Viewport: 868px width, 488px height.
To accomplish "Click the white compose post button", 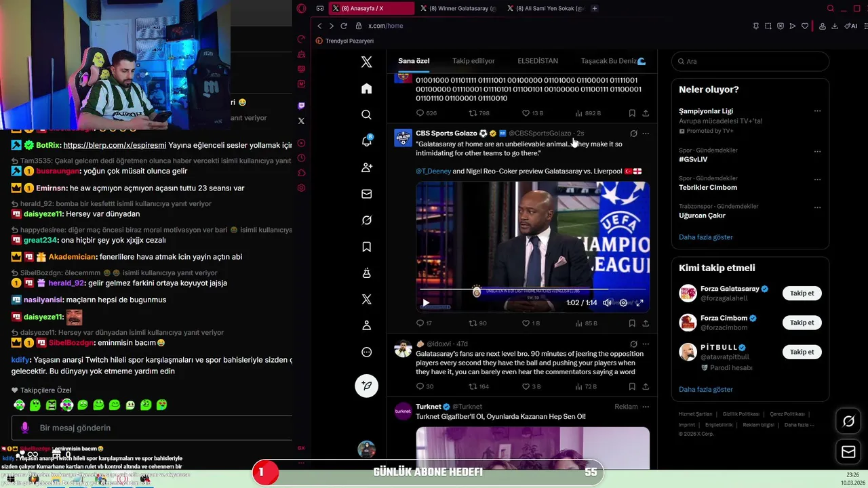I will click(366, 385).
